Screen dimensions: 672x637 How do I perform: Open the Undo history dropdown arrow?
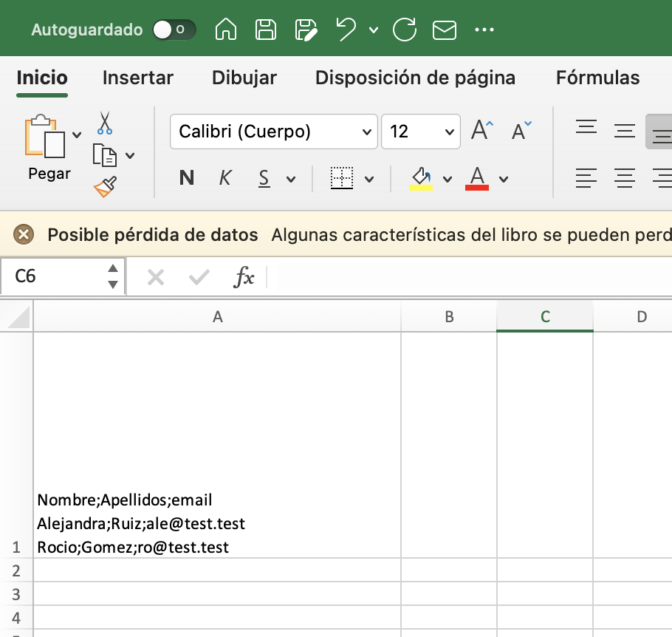[374, 30]
